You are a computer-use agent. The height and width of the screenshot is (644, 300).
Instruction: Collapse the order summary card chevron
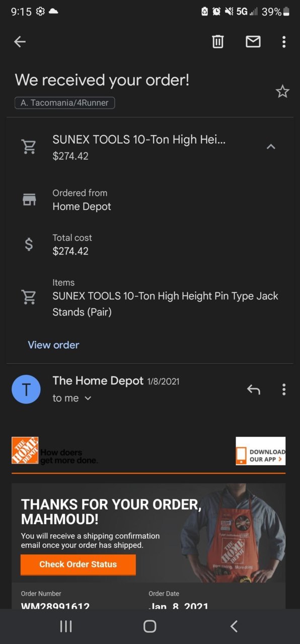(271, 147)
